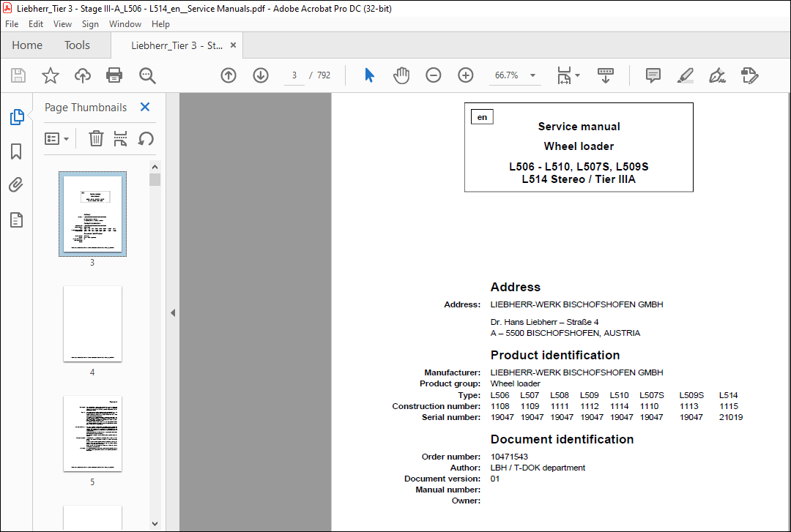Open the Sign menu
The width and height of the screenshot is (791, 532).
(x=90, y=23)
